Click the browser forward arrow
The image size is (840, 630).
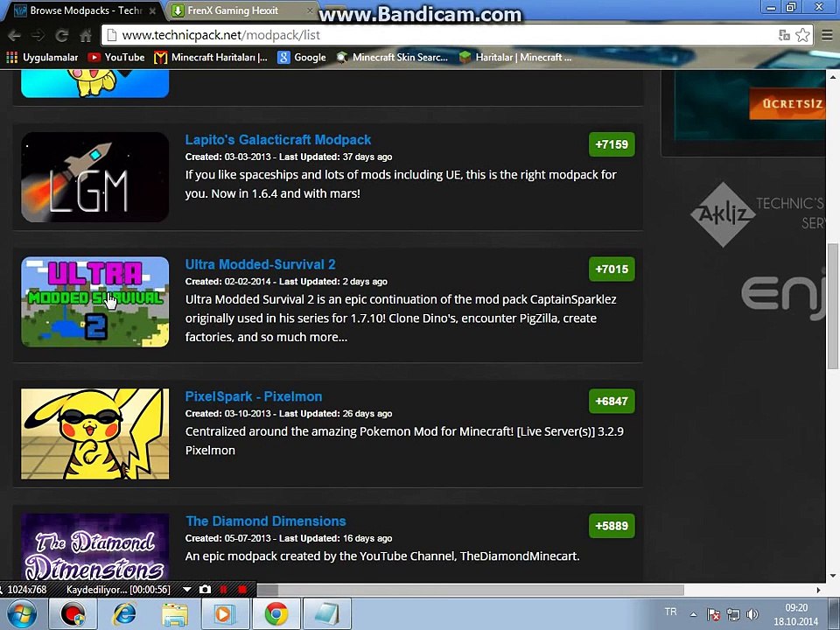point(38,36)
